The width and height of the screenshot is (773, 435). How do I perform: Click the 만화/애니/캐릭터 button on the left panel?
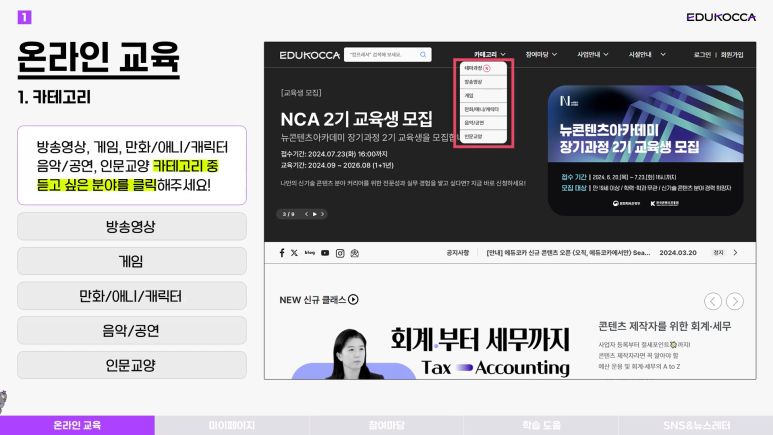coord(132,296)
